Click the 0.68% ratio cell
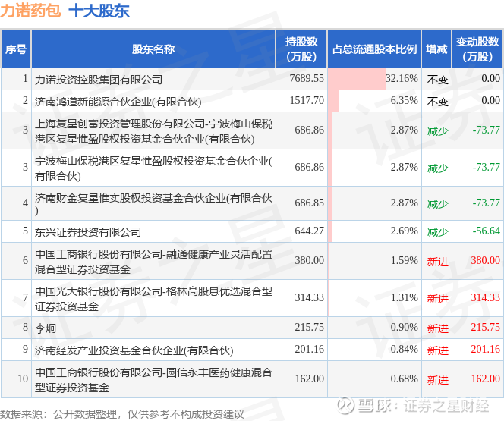 [374, 379]
